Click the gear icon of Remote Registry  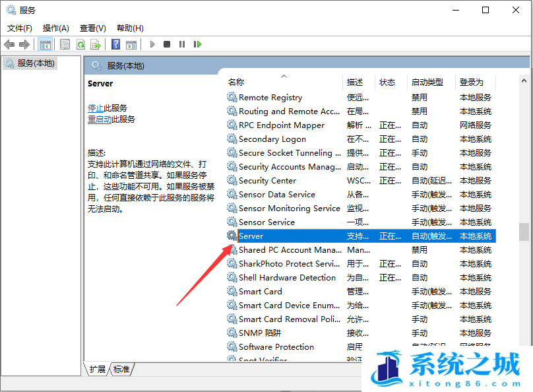(232, 97)
